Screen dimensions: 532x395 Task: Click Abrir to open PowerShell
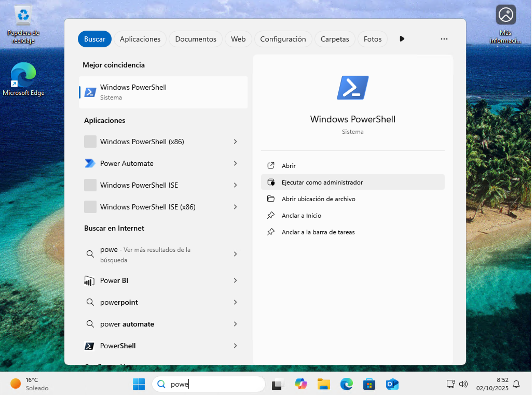(x=353, y=166)
